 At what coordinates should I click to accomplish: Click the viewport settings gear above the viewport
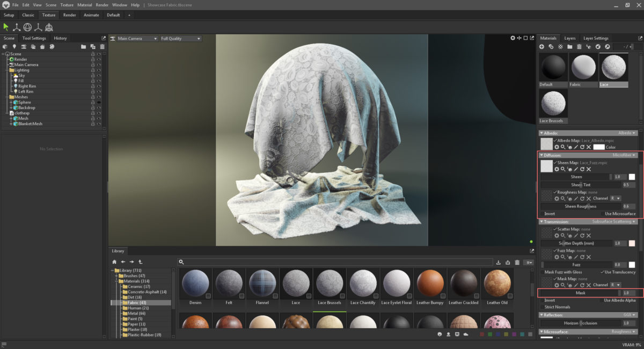pos(513,38)
